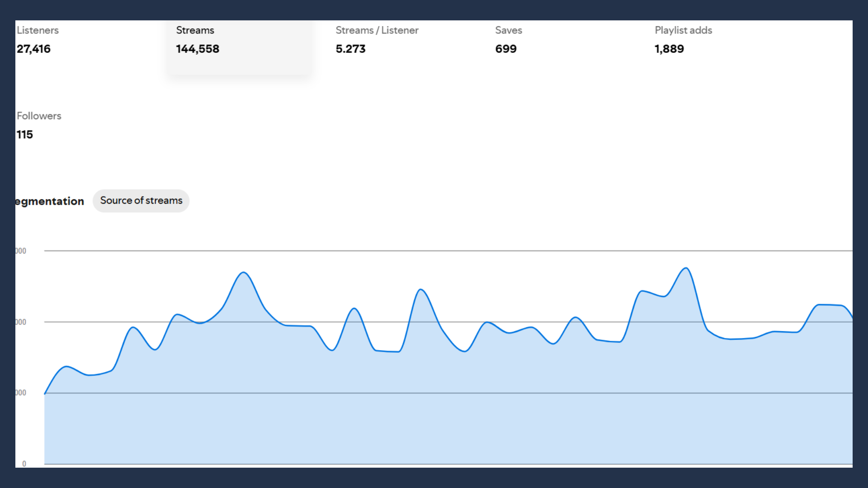
Task: Click the tallest peak of the streams chart
Action: (686, 268)
